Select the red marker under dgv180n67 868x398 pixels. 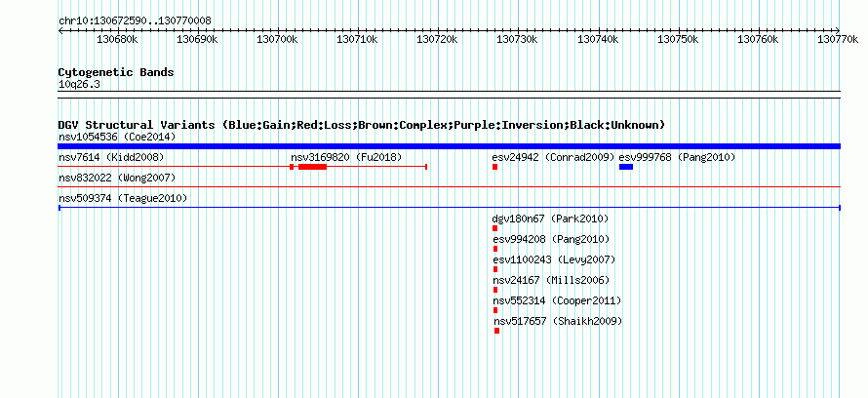pos(494,228)
